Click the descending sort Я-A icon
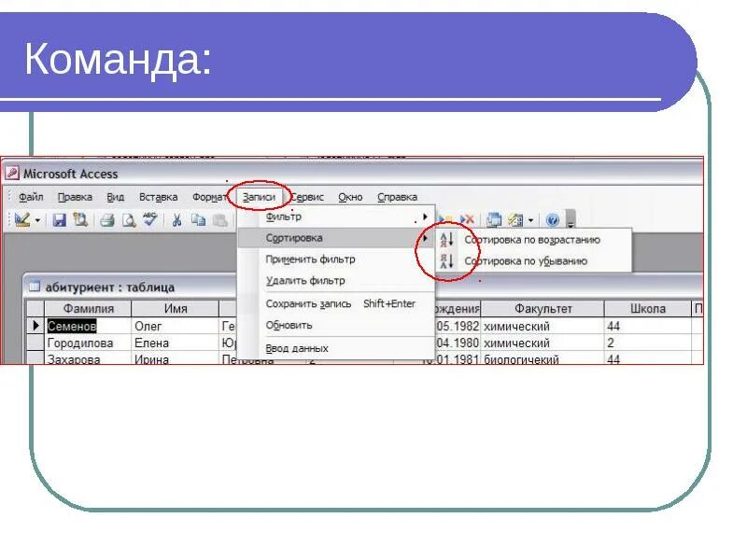 pyautogui.click(x=446, y=261)
